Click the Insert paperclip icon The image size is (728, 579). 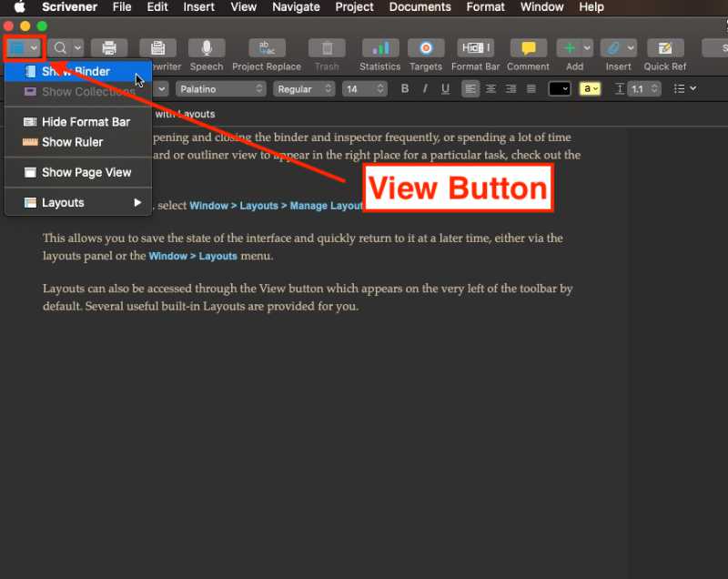point(612,48)
